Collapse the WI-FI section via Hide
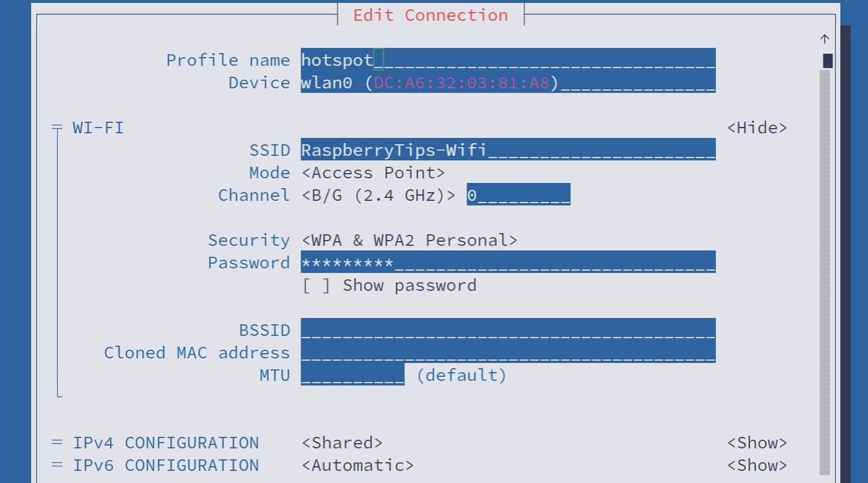The image size is (868, 483). tap(757, 128)
